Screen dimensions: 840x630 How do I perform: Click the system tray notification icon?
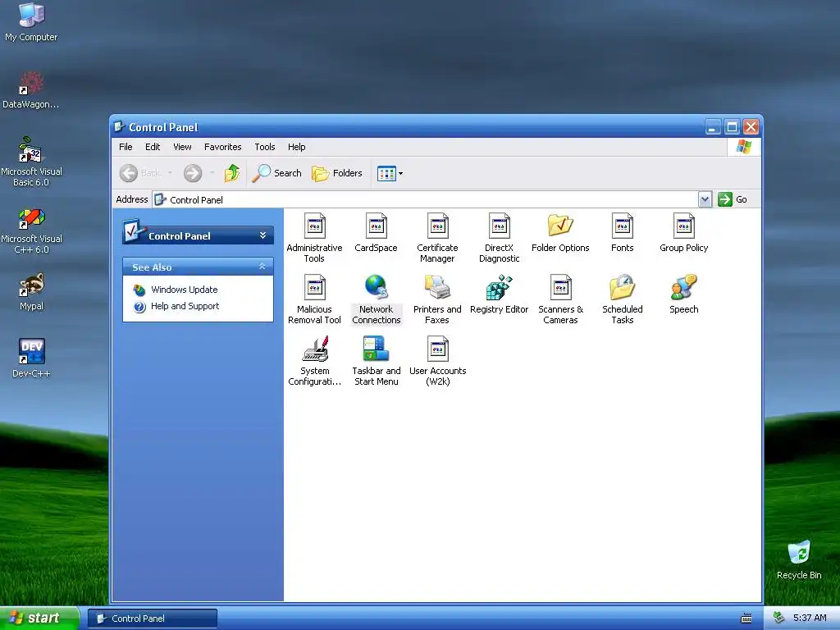[779, 619]
